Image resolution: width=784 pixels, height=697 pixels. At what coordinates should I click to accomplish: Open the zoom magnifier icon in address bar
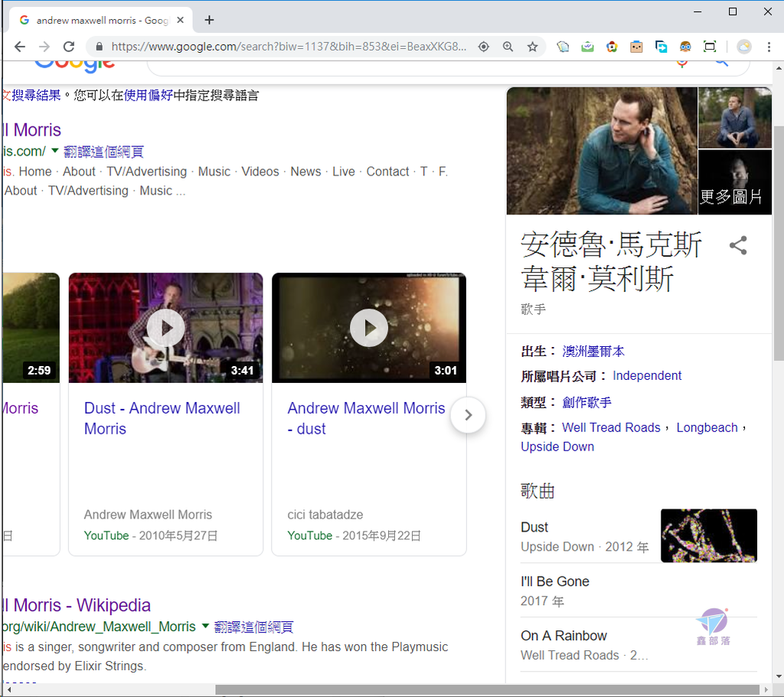[x=508, y=47]
